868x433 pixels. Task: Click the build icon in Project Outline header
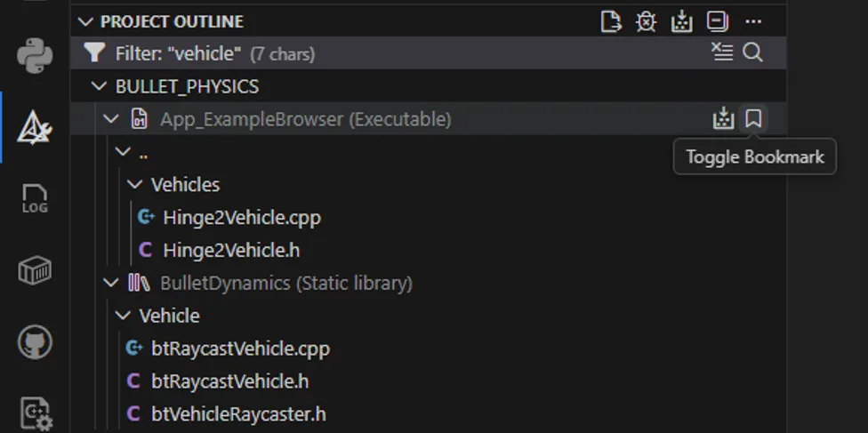(681, 21)
